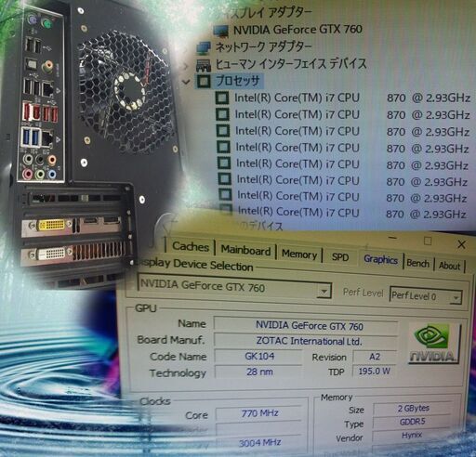Click the GPU Name field value

(306, 326)
